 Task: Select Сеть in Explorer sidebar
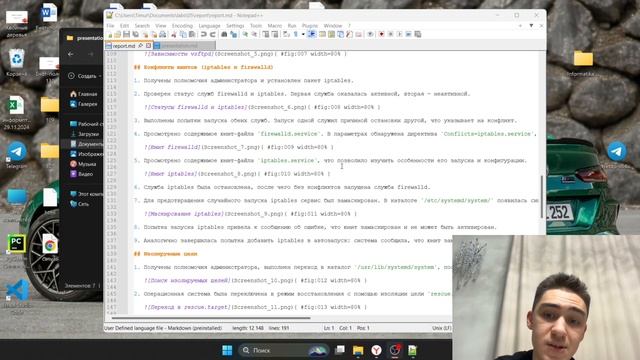[80, 204]
